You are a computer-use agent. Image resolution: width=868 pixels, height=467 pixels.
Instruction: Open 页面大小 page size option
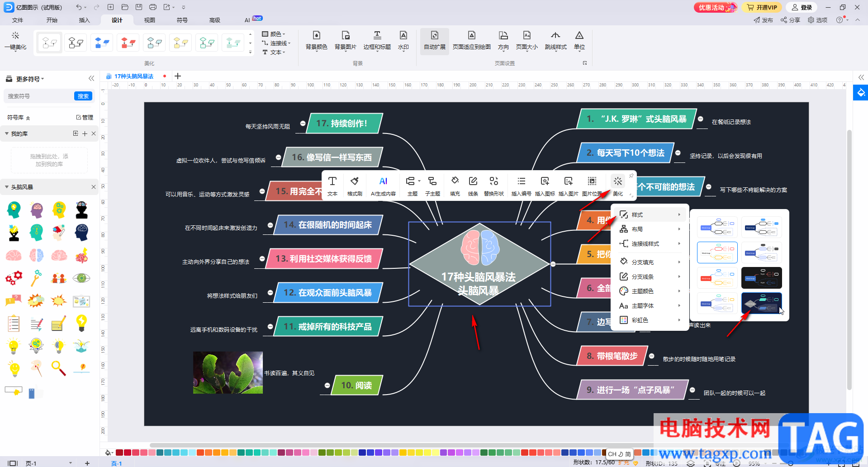pyautogui.click(x=527, y=40)
